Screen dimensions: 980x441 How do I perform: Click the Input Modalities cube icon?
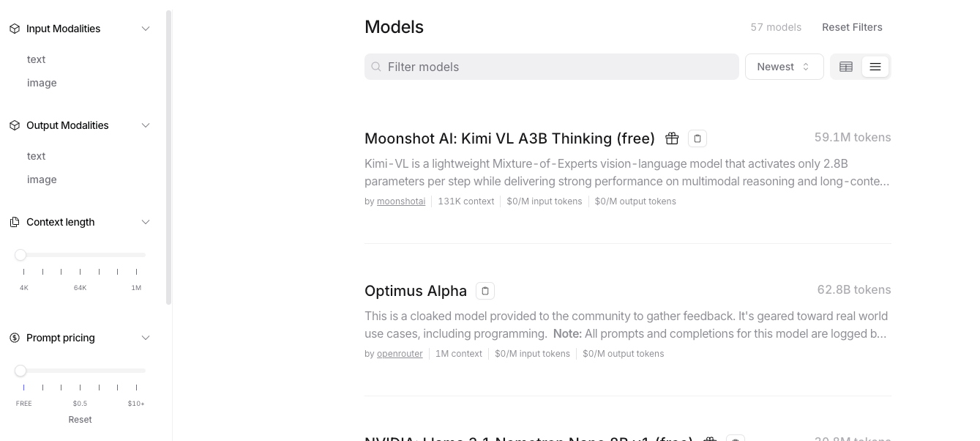[15, 29]
